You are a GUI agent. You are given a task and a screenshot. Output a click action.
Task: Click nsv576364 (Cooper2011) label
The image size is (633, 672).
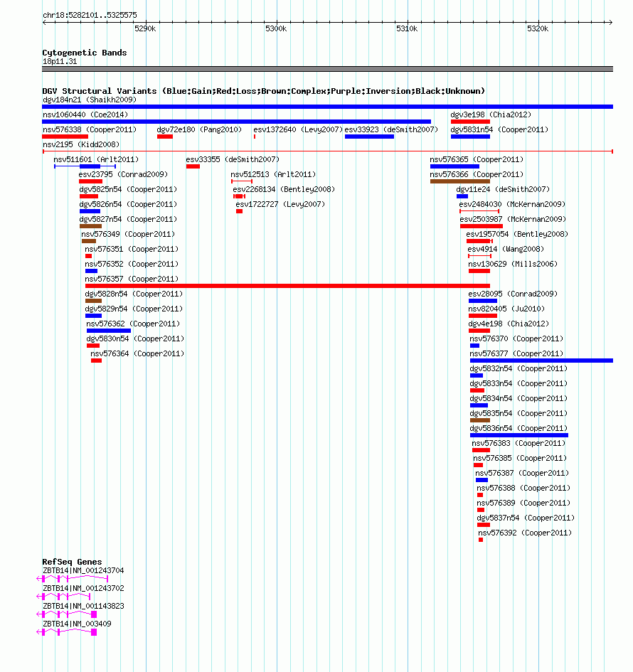(137, 354)
